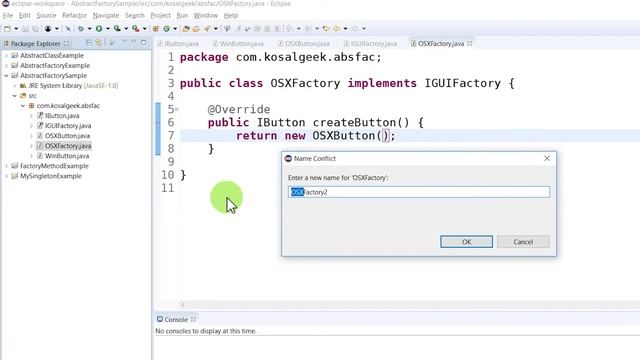Open the Back history dropdown arrow
The width and height of the screenshot is (640, 360).
(345, 29)
